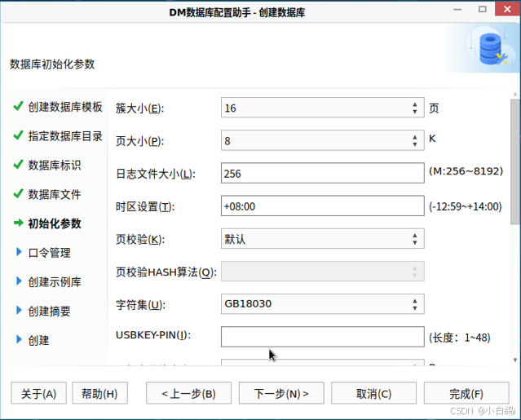Click the arrows of 簇大小 combo box

[x=415, y=108]
